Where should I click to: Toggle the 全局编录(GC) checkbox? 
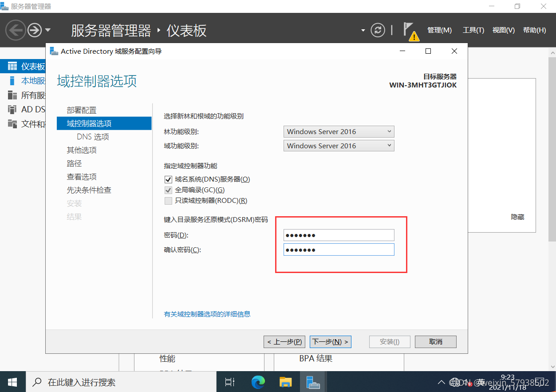pos(168,190)
